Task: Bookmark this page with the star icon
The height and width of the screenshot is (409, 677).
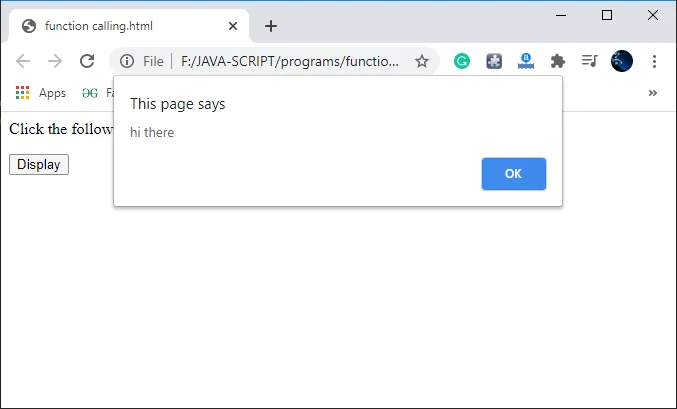Action: 422,61
